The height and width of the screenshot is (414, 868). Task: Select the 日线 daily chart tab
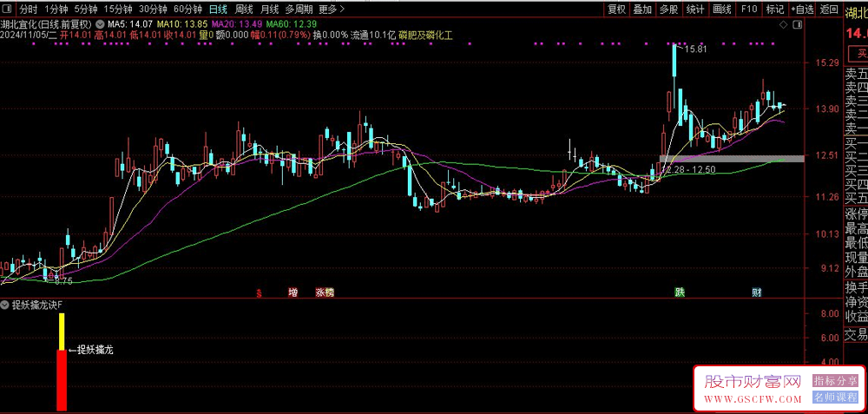pos(218,9)
